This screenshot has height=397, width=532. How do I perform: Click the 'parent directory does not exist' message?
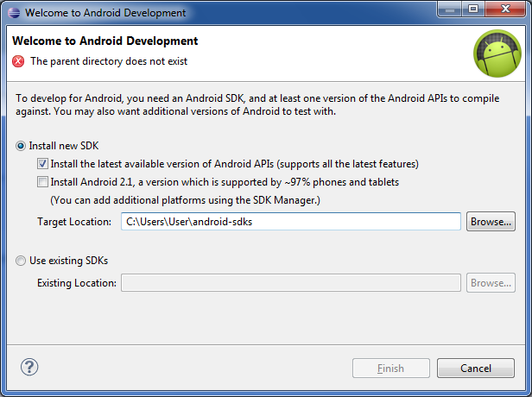pos(109,61)
